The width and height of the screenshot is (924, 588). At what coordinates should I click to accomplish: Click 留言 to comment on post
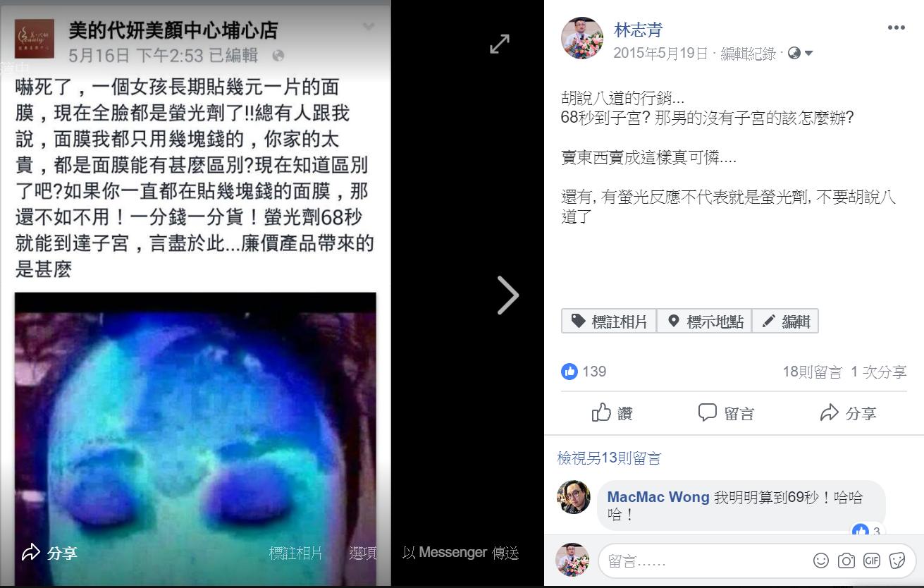(x=726, y=413)
